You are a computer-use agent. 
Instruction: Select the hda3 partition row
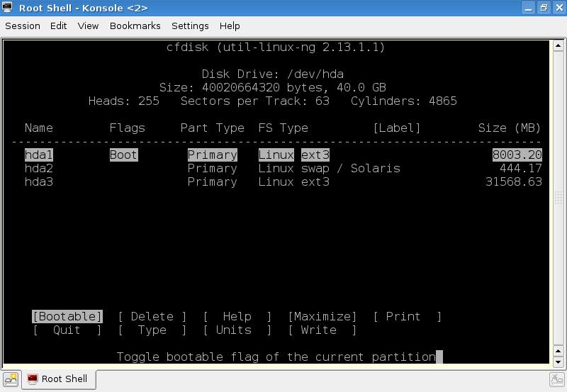click(x=39, y=182)
